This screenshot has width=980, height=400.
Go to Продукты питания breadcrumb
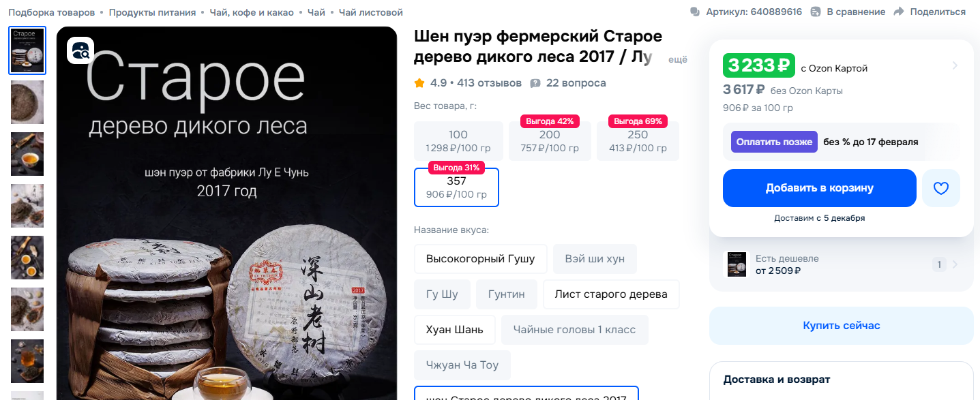(152, 12)
